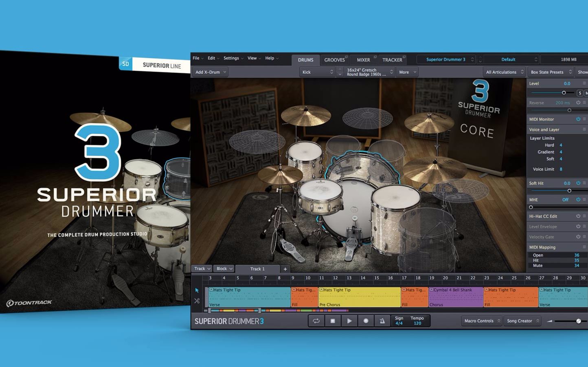This screenshot has height=367, width=588.
Task: Start recording with the record button
Action: click(366, 321)
